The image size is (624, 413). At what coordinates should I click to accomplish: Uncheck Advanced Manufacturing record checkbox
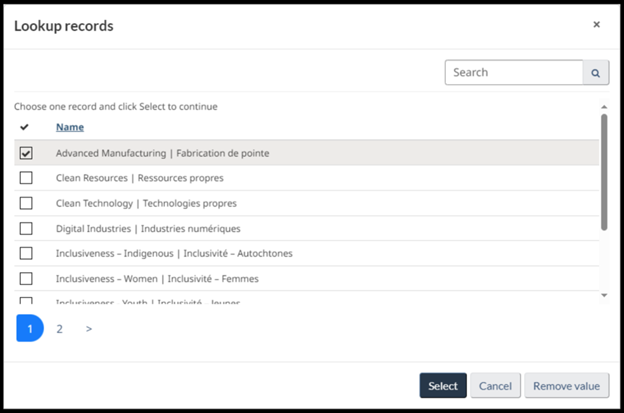(26, 153)
